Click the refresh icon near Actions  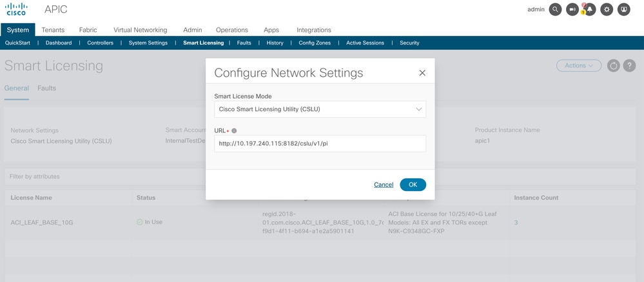[614, 66]
